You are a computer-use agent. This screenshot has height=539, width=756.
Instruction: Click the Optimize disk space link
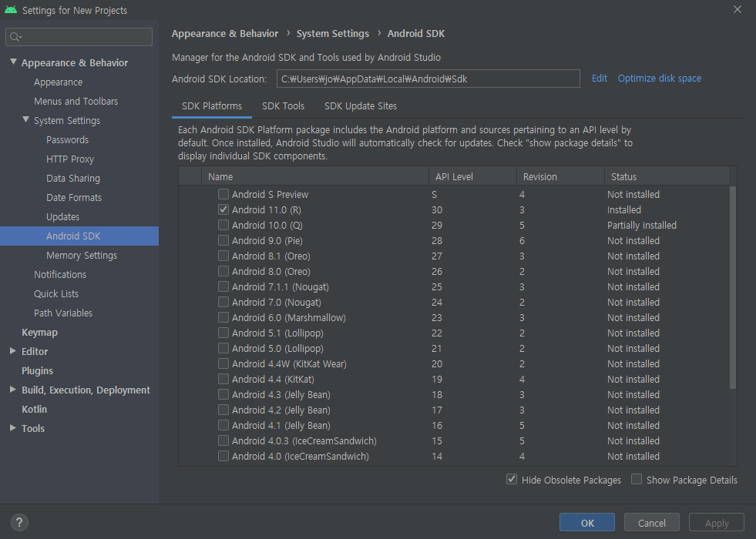pos(659,79)
